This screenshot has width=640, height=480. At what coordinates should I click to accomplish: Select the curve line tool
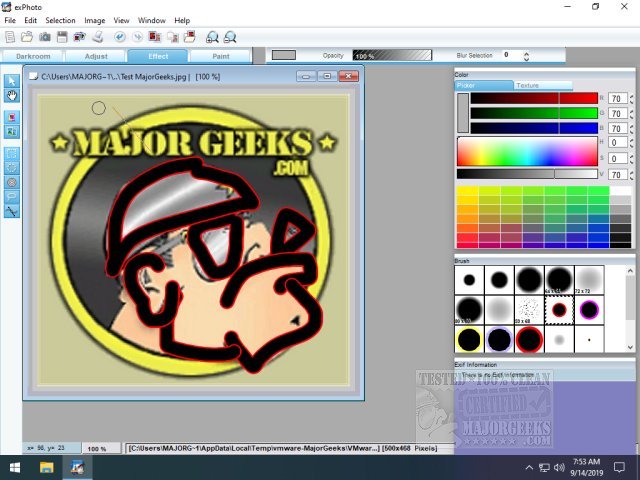[x=12, y=211]
